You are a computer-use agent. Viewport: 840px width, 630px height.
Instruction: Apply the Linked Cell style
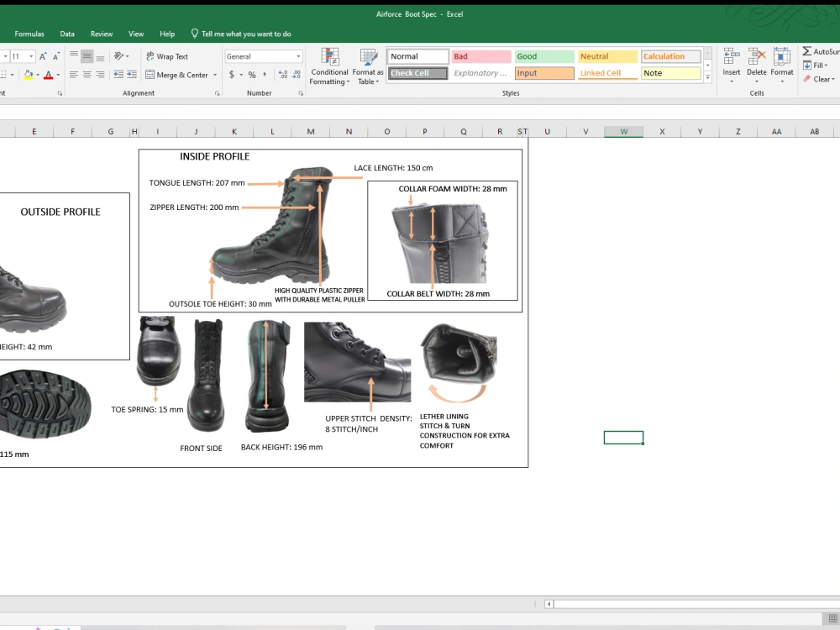tap(607, 73)
